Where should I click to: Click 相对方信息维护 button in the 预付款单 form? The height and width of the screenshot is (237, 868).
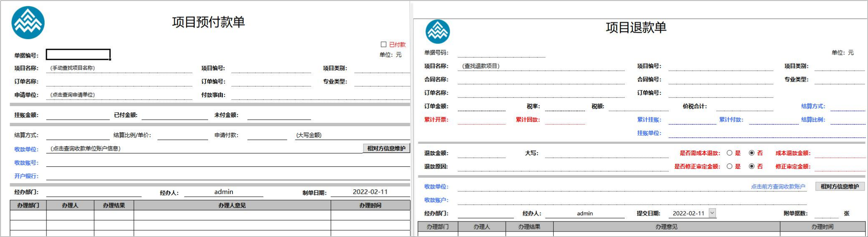386,148
